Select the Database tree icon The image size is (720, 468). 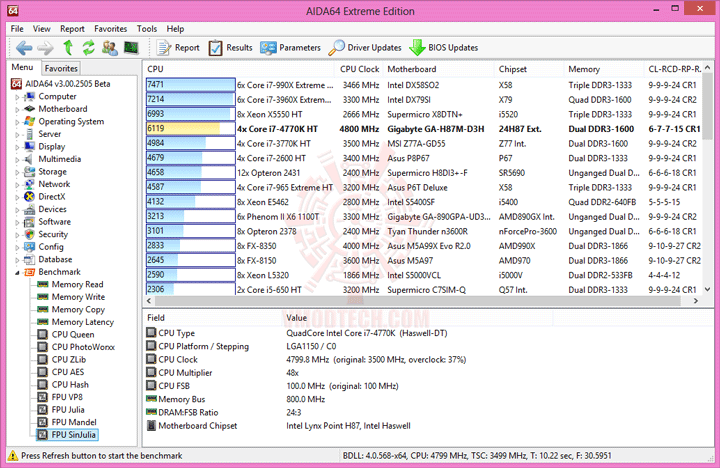coord(29,259)
